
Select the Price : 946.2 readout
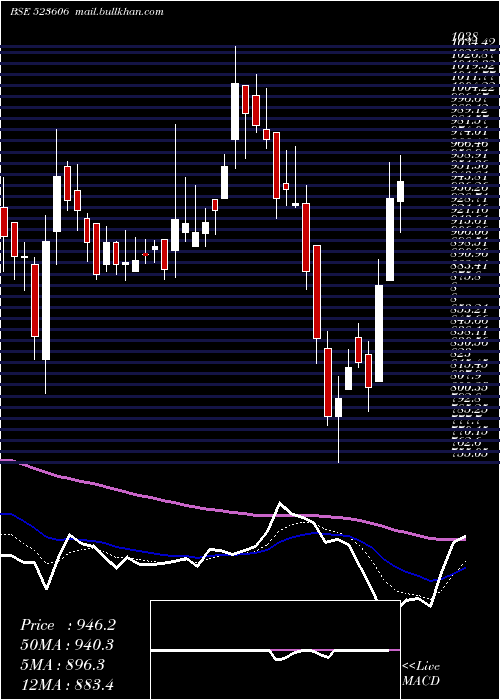(x=68, y=625)
